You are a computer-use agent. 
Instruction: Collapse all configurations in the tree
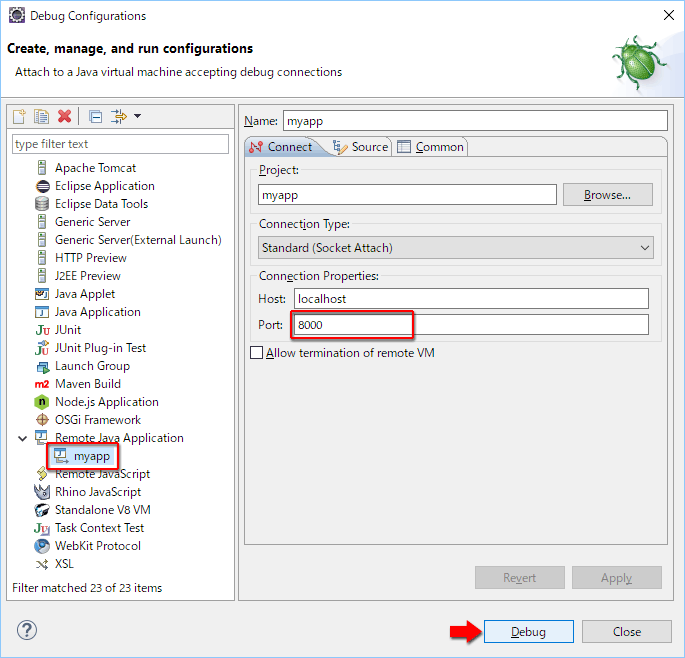pyautogui.click(x=95, y=116)
